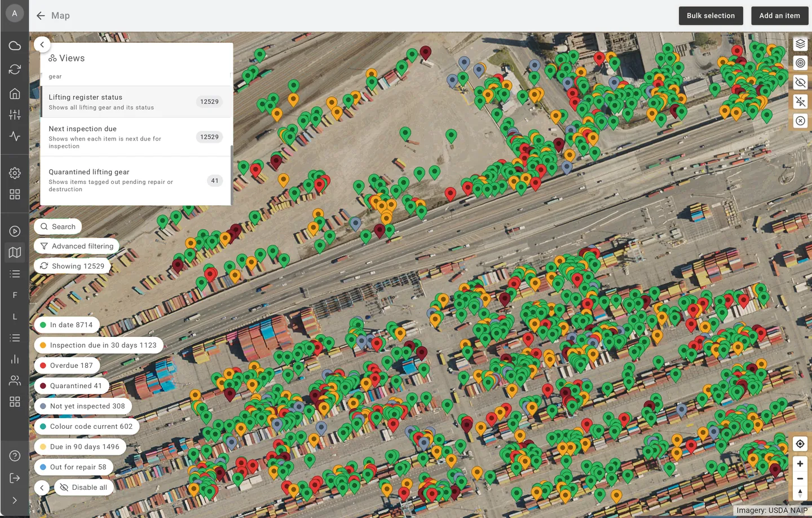Open the users people sidebar icon
Viewport: 812px width, 518px height.
(x=15, y=381)
